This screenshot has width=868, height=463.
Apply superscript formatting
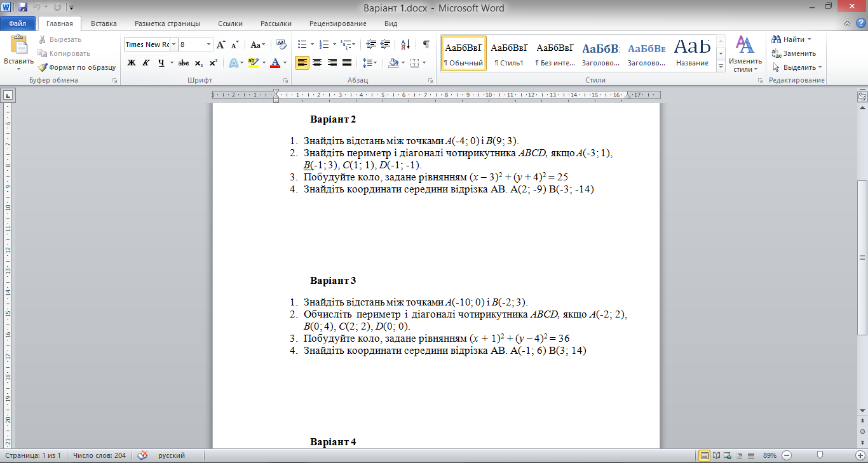click(x=213, y=63)
